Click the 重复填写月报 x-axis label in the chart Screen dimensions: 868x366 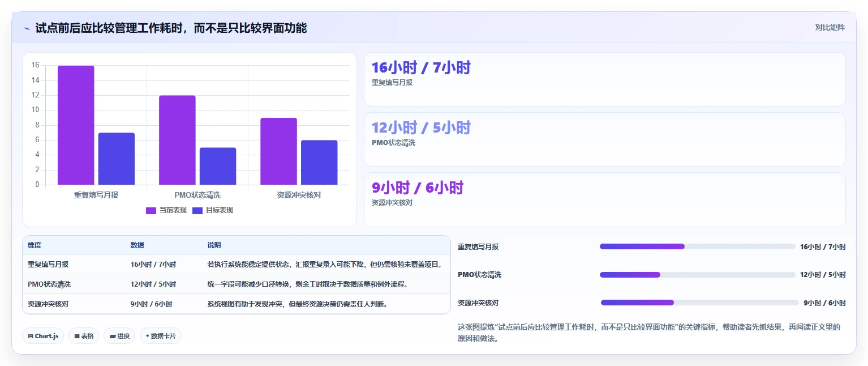96,195
